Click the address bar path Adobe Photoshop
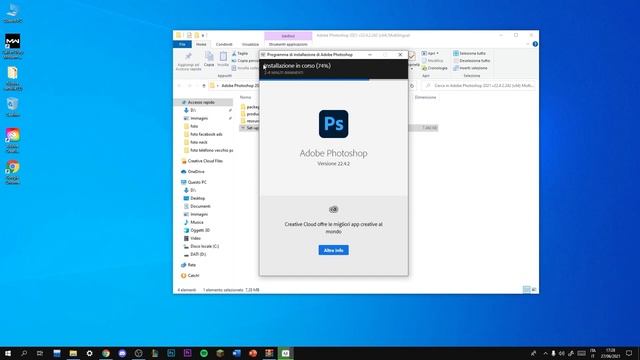This screenshot has height=360, width=640. (x=240, y=86)
